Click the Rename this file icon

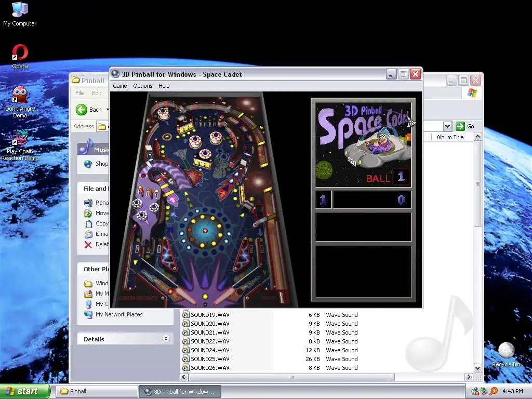88,203
